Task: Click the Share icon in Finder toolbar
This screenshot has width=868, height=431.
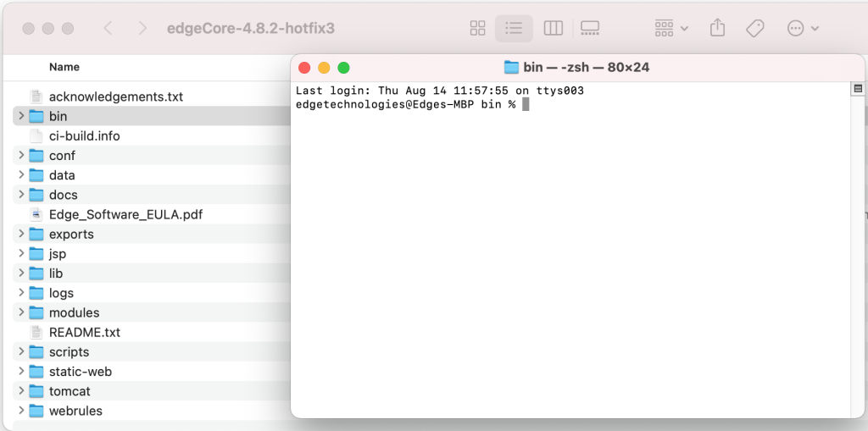Action: [717, 28]
